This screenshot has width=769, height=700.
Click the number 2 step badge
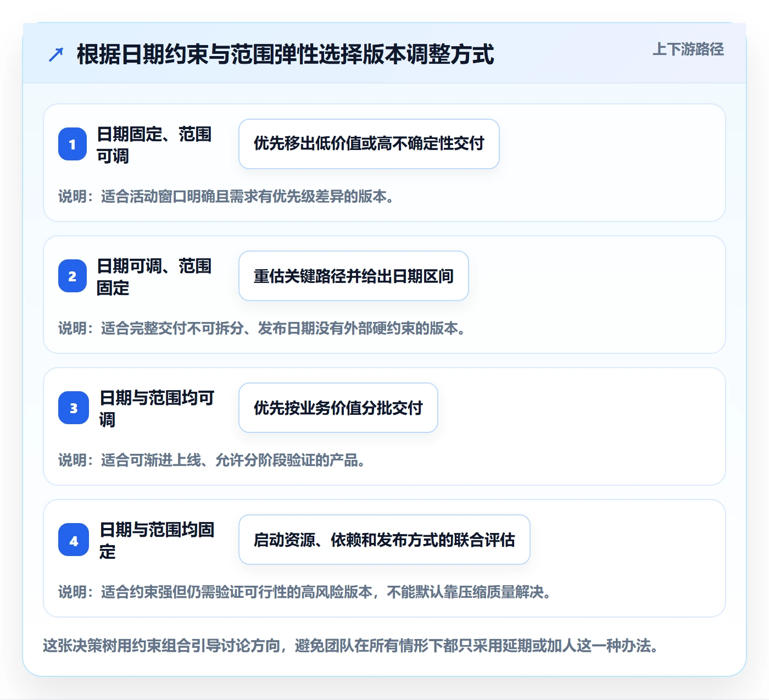click(x=73, y=276)
